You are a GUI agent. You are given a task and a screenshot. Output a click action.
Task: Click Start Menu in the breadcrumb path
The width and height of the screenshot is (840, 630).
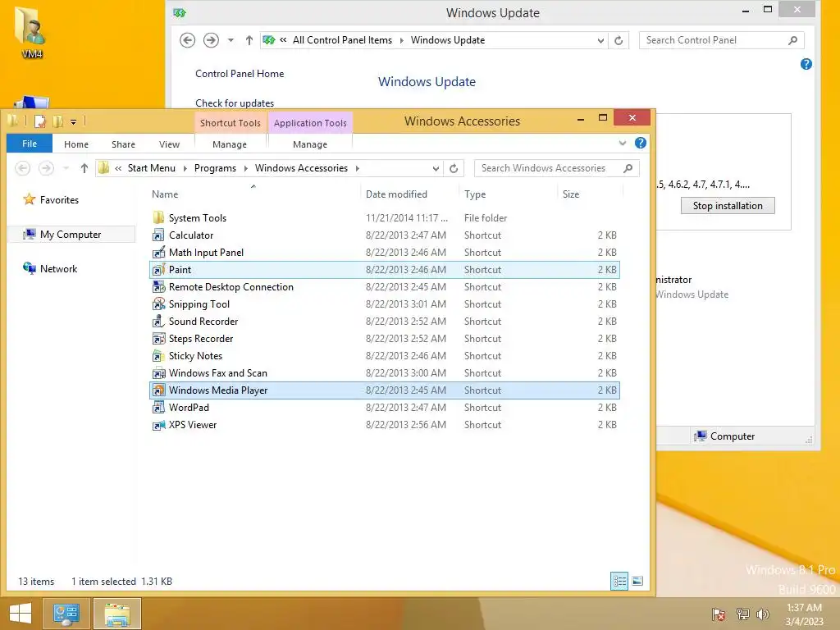[x=152, y=168]
